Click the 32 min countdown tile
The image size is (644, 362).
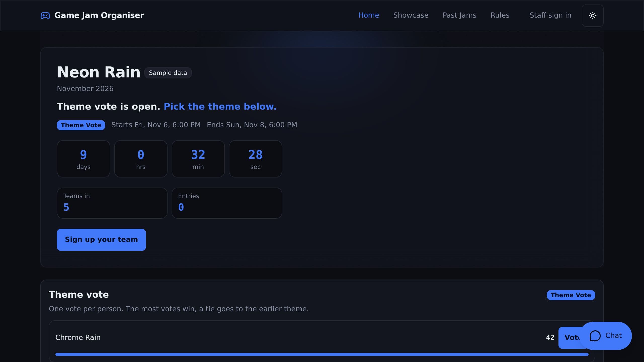click(198, 159)
